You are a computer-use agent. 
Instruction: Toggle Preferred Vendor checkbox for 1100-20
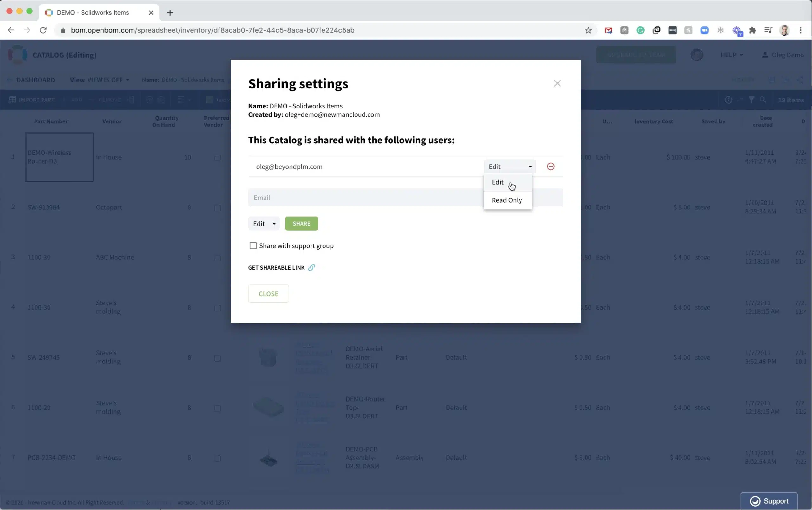click(x=217, y=408)
